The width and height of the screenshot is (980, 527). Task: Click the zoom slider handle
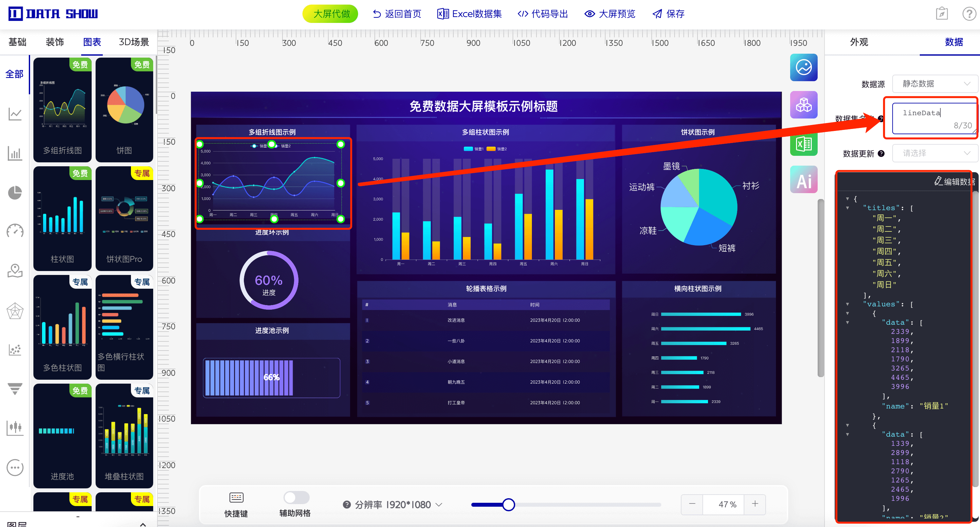508,504
